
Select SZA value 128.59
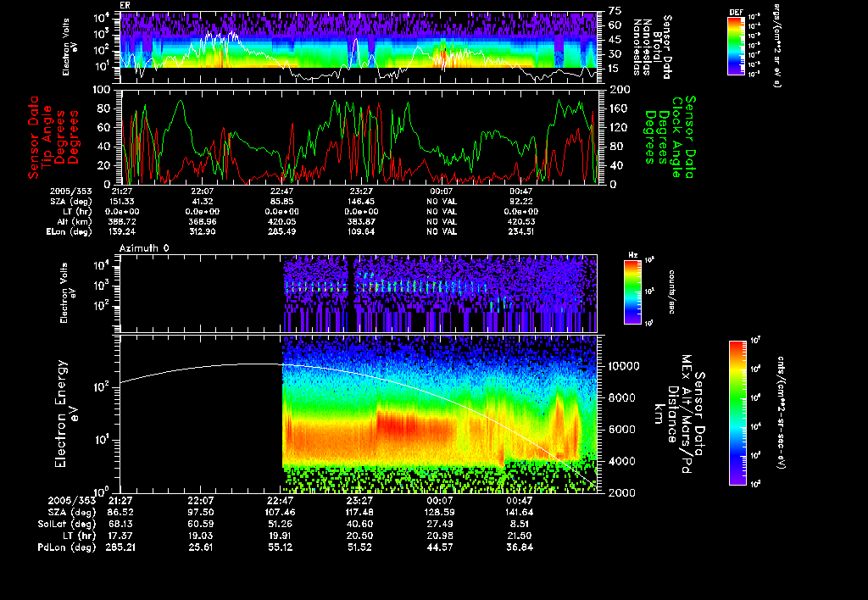pos(440,513)
